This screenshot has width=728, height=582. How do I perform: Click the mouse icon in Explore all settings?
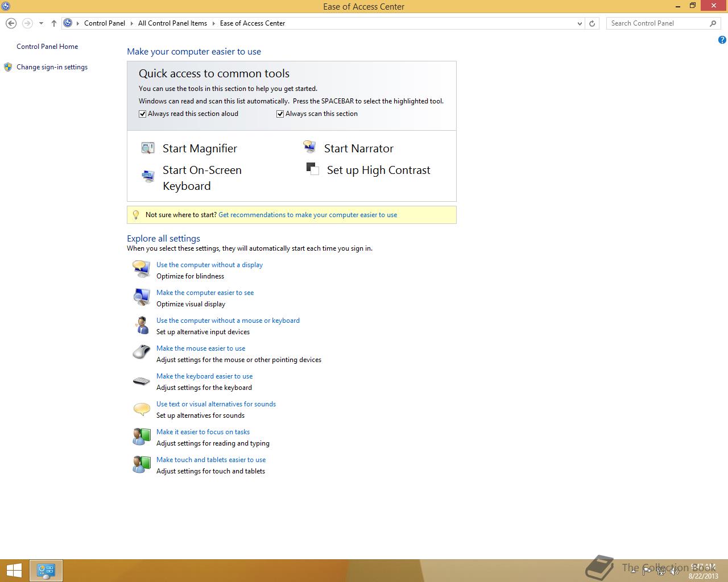(141, 352)
